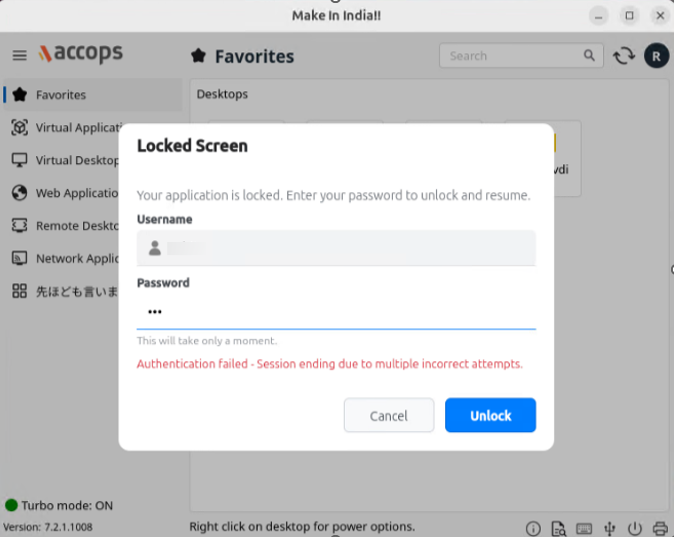Click the Cancel button
This screenshot has height=537, width=674.
[389, 415]
